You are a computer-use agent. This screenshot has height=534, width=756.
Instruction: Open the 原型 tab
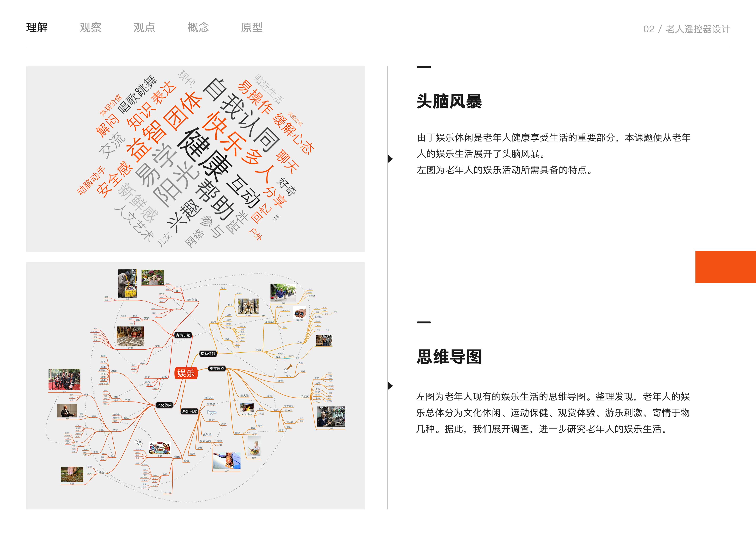click(251, 27)
